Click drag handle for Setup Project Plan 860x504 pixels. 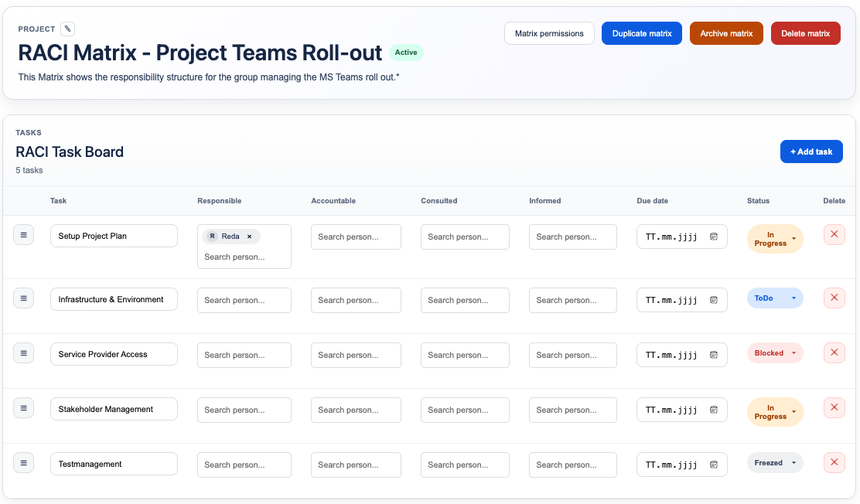tap(23, 235)
